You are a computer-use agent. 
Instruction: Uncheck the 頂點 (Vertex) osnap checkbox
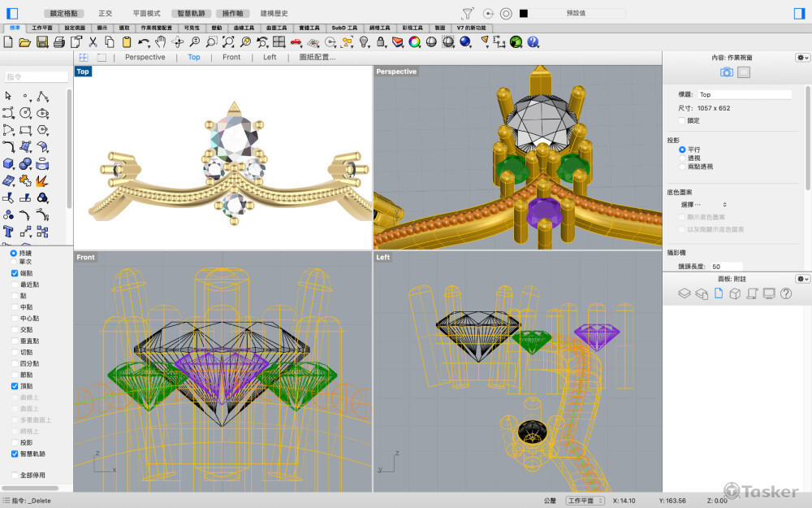(x=15, y=386)
